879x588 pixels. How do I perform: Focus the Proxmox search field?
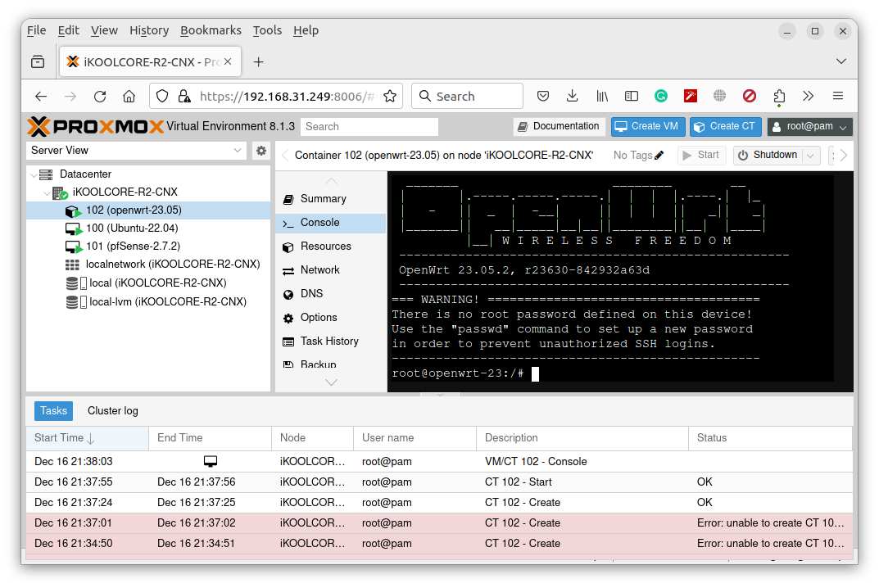coord(369,127)
